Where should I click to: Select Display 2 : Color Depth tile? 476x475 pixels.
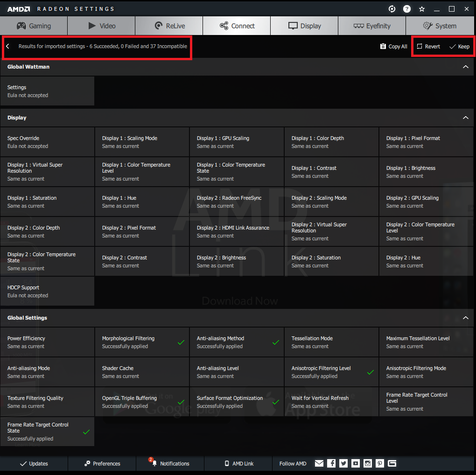pyautogui.click(x=47, y=231)
